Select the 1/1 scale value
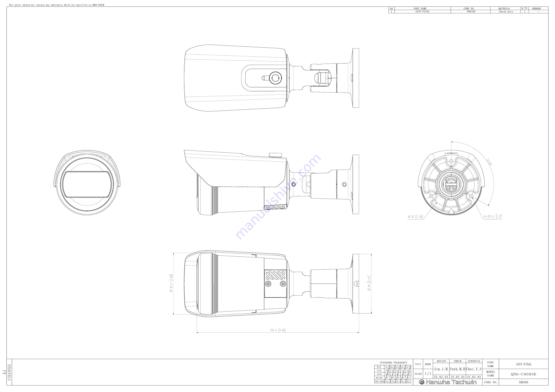555x392 pixels. [428, 374]
